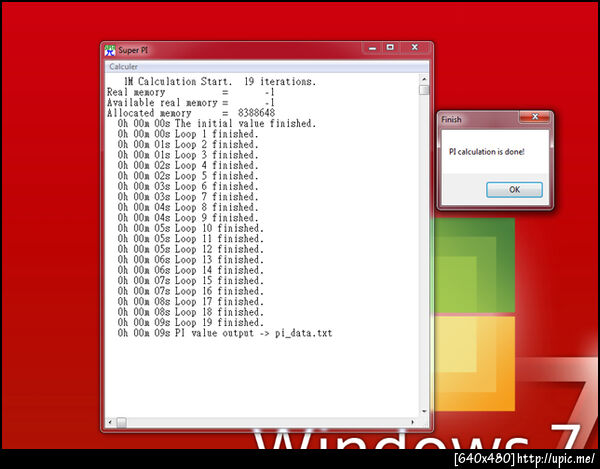
Task: Click the 'Loop 7 finished.' line
Action: click(x=188, y=197)
